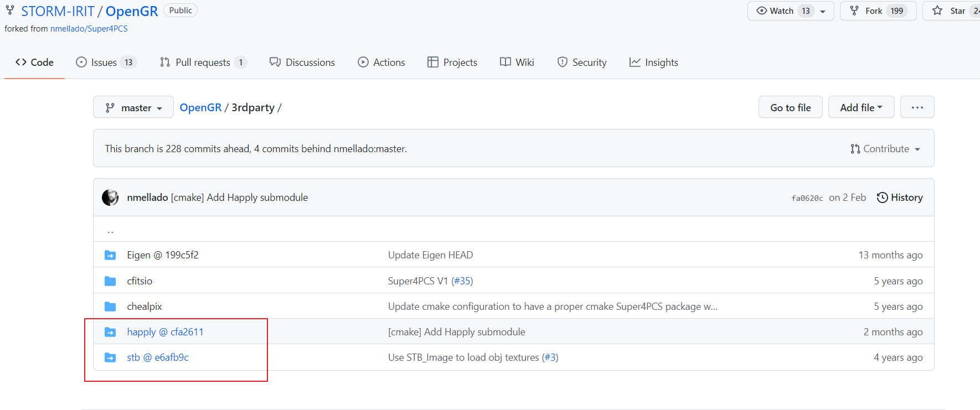Screen dimensions: 980x410
Task: Open the 'Update cmake configuration' commit message
Action: pyautogui.click(x=553, y=307)
